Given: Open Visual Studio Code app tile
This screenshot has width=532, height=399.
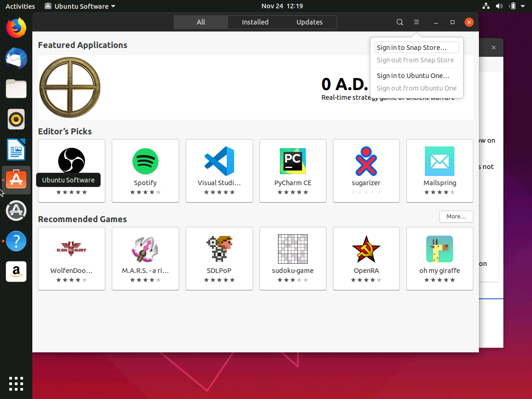Looking at the screenshot, I should click(219, 171).
